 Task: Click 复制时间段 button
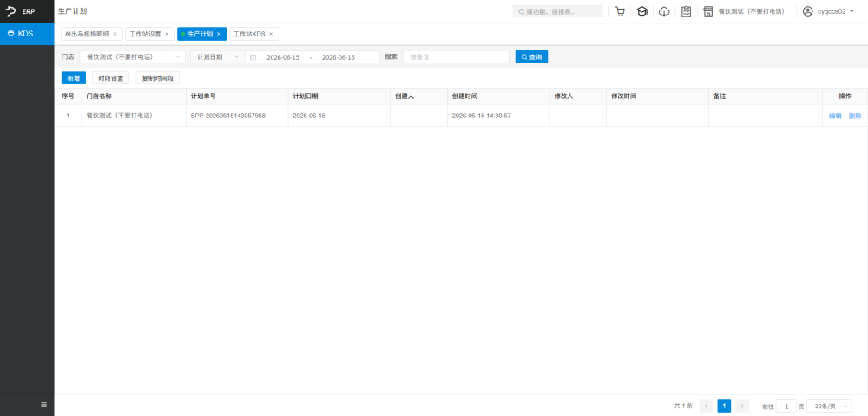click(158, 78)
